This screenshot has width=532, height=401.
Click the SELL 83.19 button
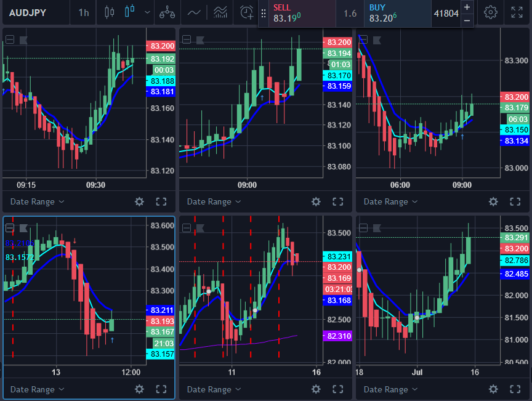coord(296,13)
